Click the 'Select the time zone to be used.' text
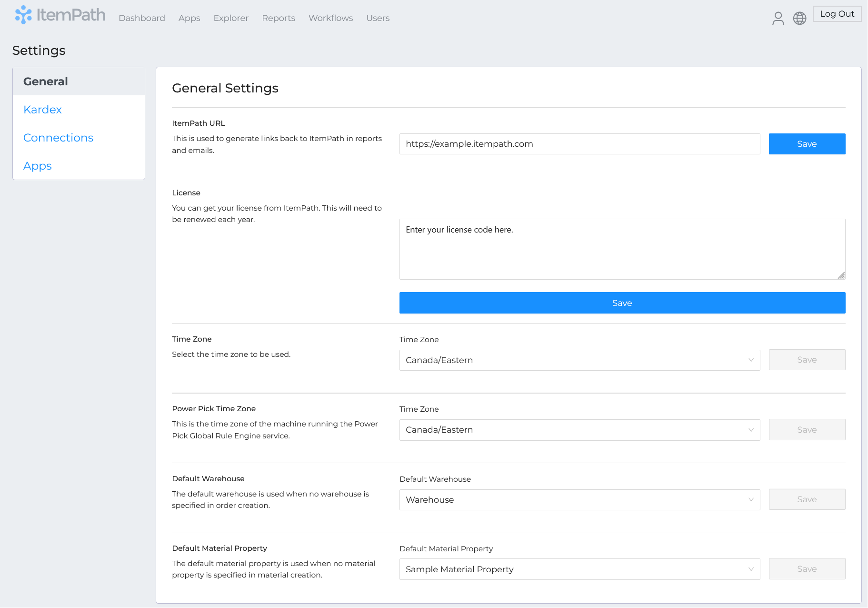The image size is (868, 608). [231, 355]
